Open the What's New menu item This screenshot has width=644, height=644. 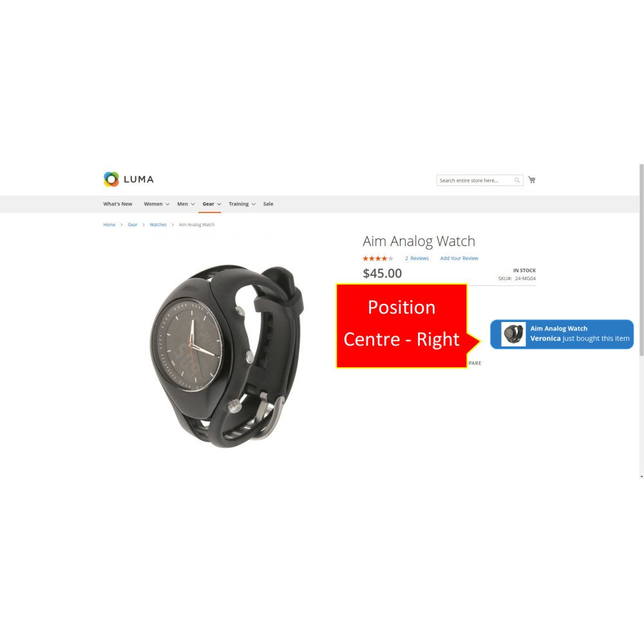click(117, 204)
